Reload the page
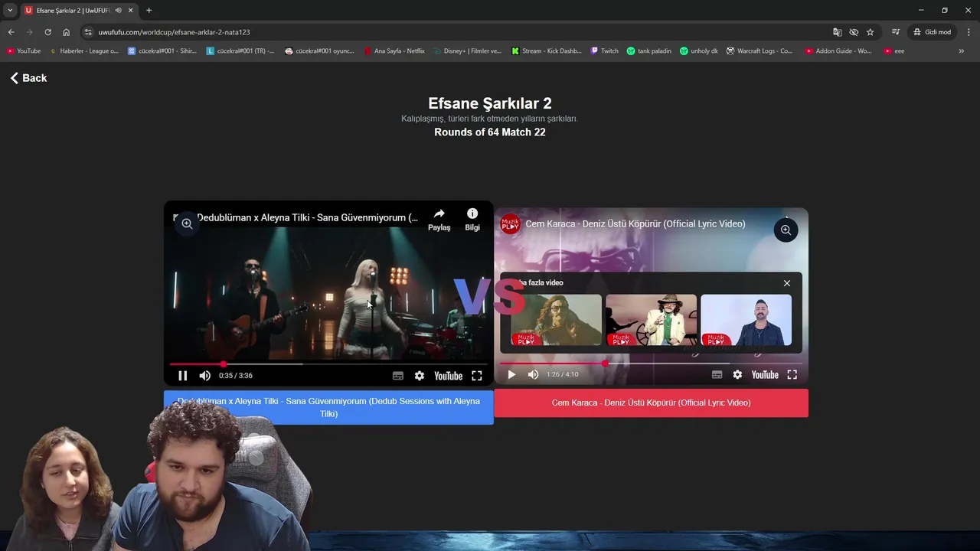This screenshot has width=980, height=551. pos(47,32)
